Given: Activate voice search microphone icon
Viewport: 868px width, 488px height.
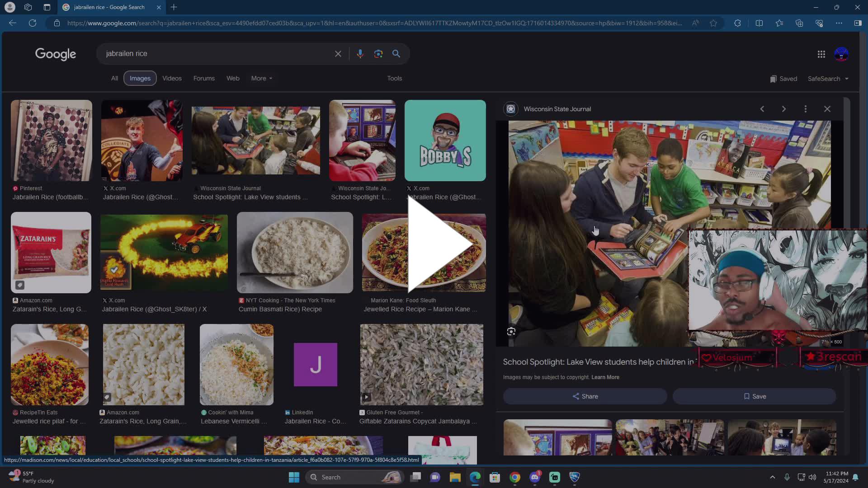Looking at the screenshot, I should pos(360,53).
